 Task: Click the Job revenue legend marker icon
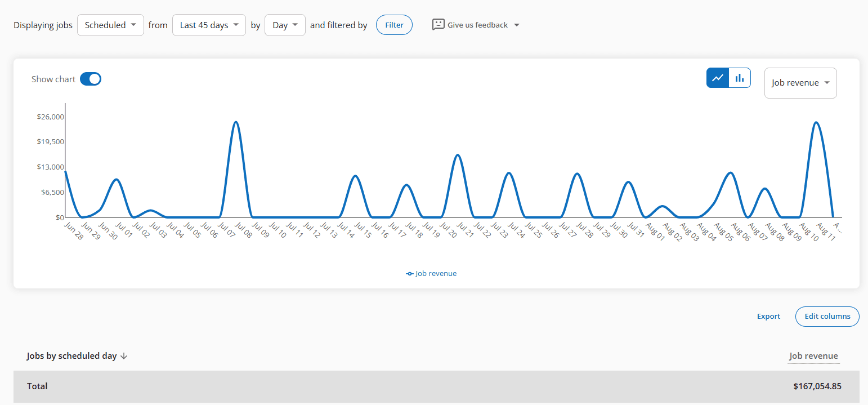[x=409, y=273]
